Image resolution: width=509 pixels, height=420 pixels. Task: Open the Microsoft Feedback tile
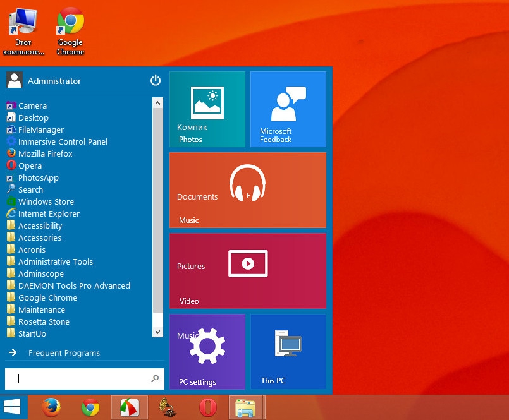[288, 109]
